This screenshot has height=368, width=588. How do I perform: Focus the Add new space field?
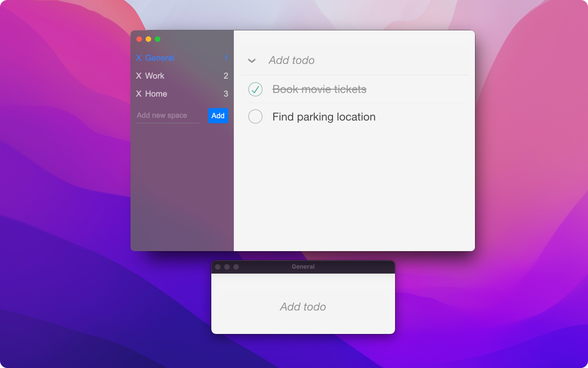pyautogui.click(x=168, y=115)
